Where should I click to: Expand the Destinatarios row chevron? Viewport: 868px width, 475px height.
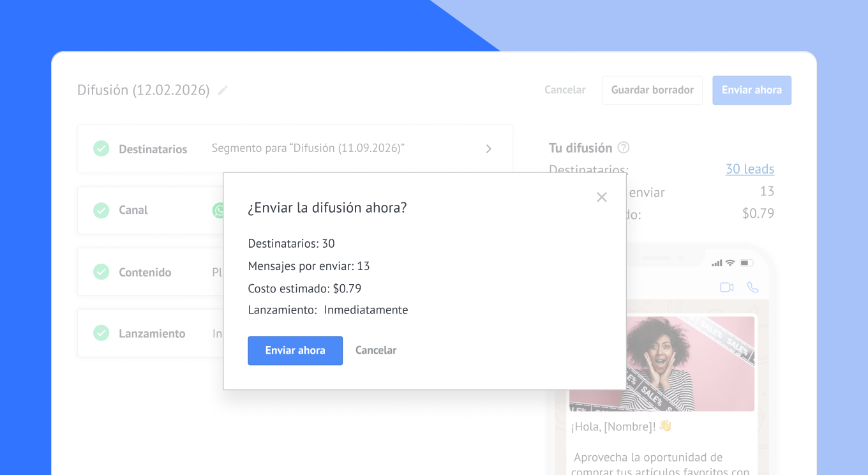pyautogui.click(x=488, y=149)
